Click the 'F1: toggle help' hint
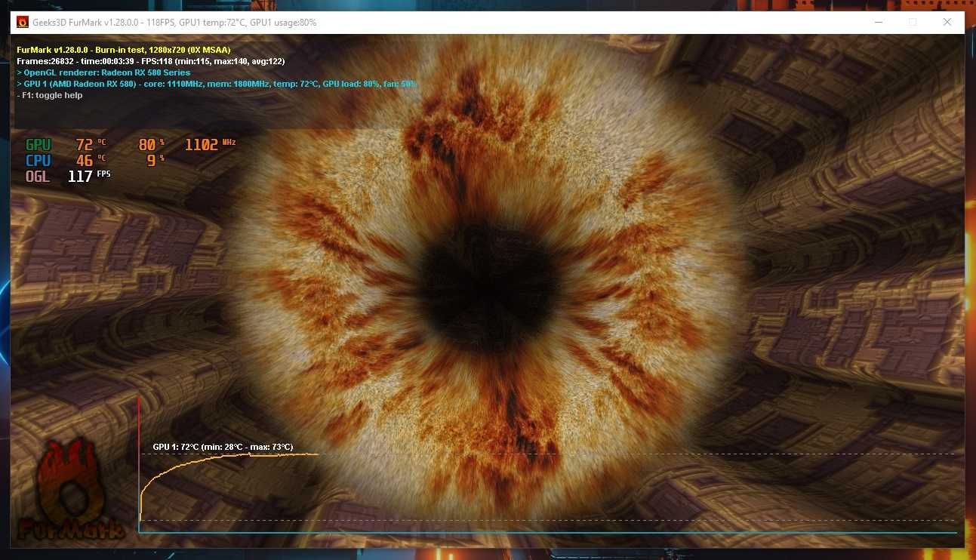The image size is (976, 560). click(50, 95)
